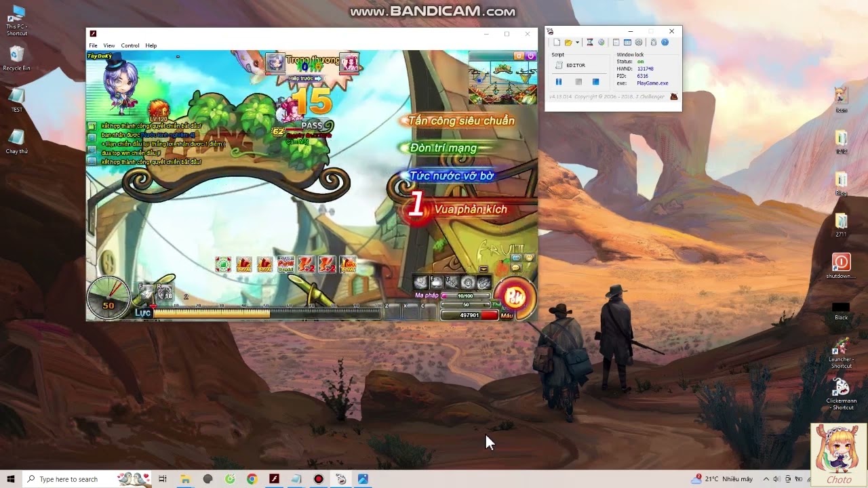
Task: Click smiley emoticon icon above POW button
Action: click(x=529, y=258)
